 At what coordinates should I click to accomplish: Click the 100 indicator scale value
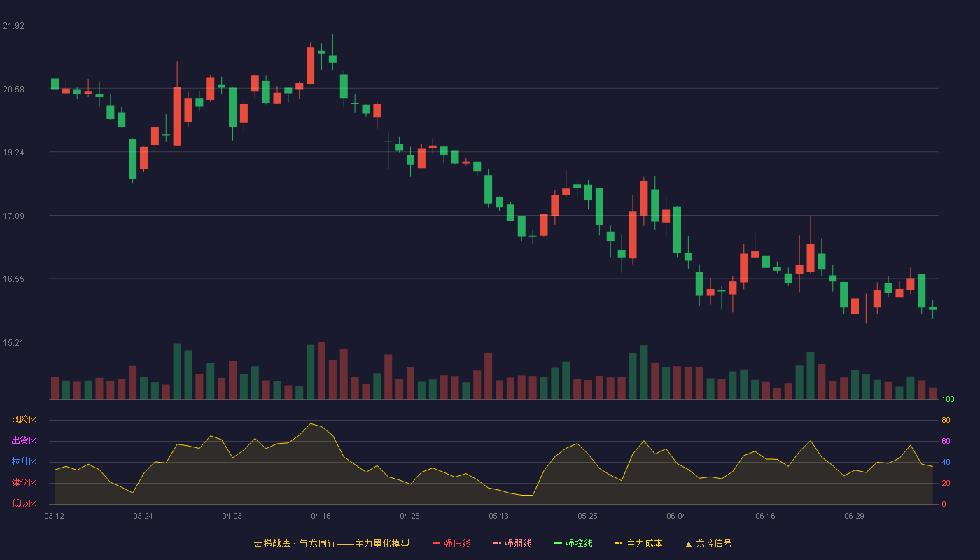point(948,400)
